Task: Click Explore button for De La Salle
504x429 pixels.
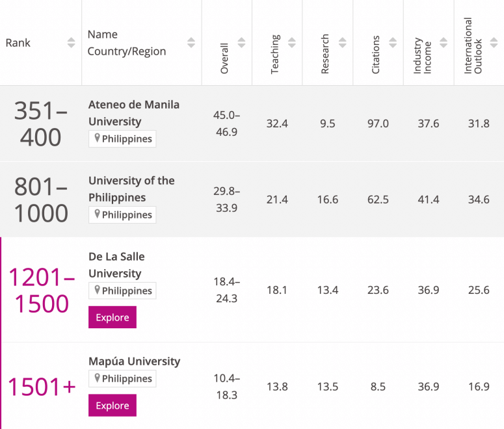Action: point(113,317)
